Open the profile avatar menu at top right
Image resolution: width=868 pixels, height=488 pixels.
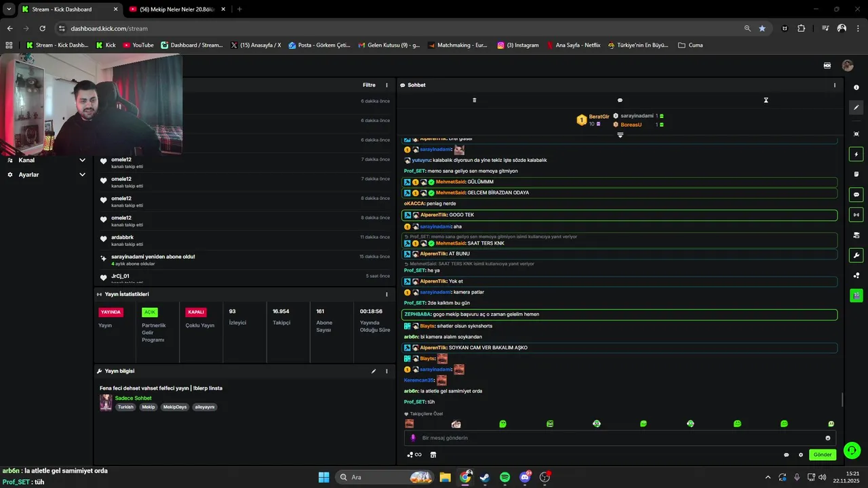point(848,66)
